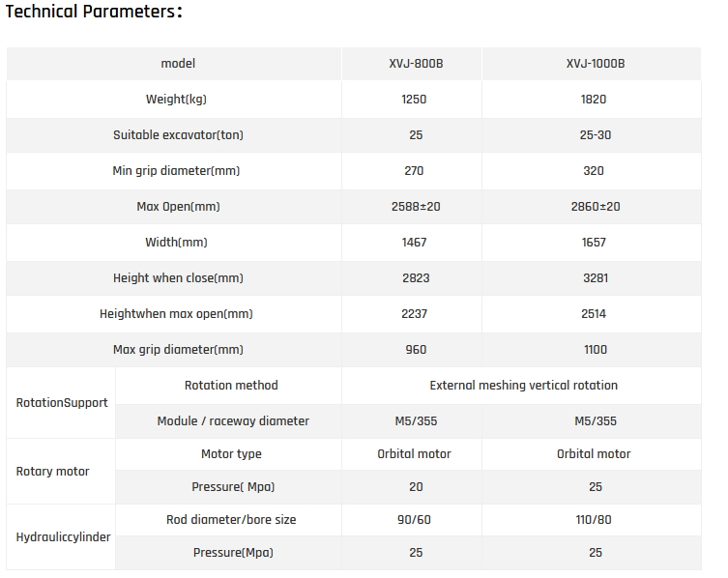Click the Hydrauliccylinder group label
Image resolution: width=728 pixels, height=578 pixels.
coord(63,536)
